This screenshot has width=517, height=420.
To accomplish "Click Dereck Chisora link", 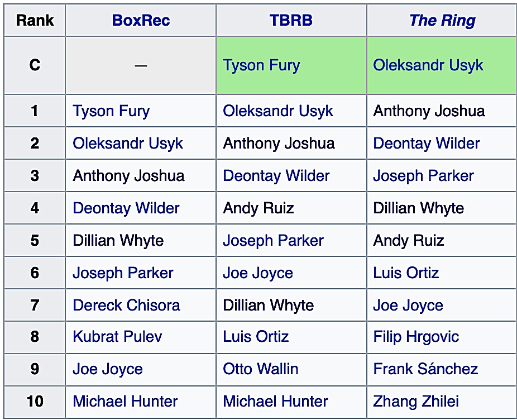I will (x=126, y=306).
